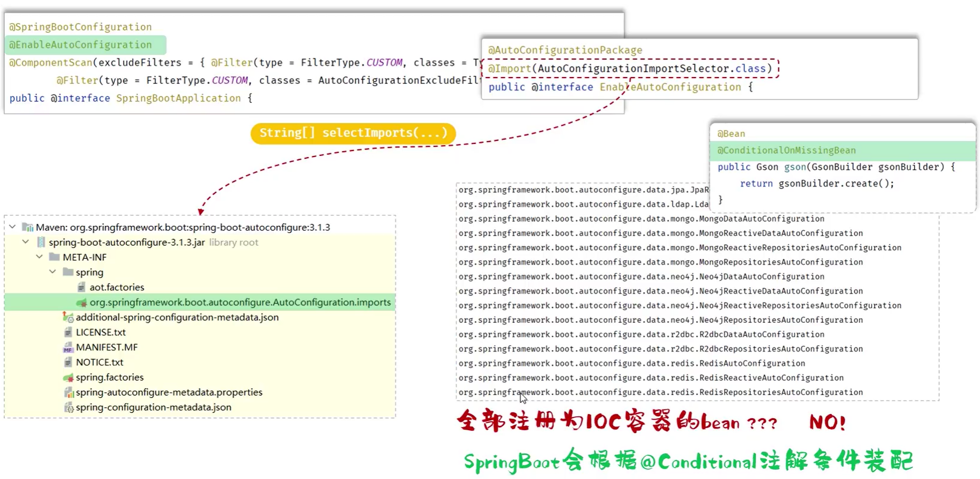Click the spring folder icon
The height and width of the screenshot is (479, 980).
pyautogui.click(x=68, y=272)
